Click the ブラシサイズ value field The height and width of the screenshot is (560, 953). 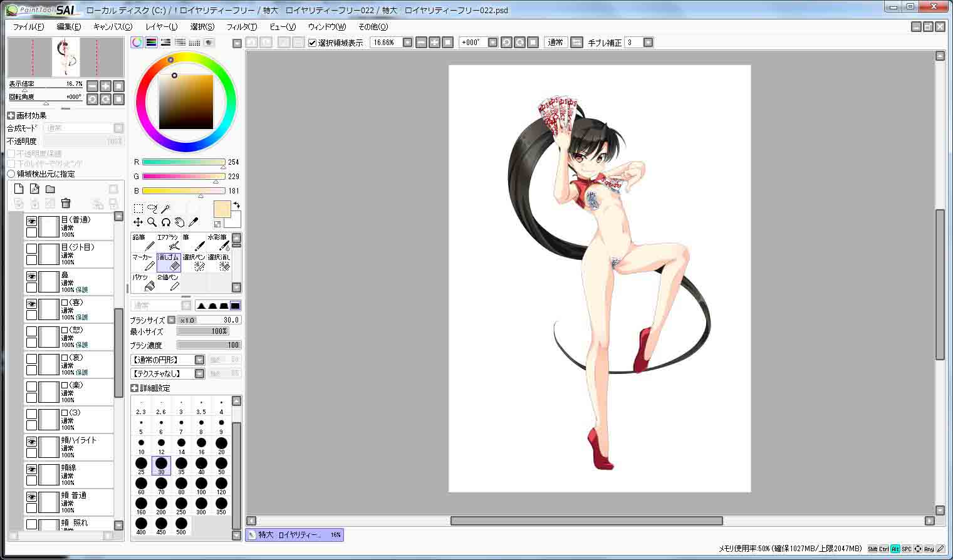tap(209, 319)
